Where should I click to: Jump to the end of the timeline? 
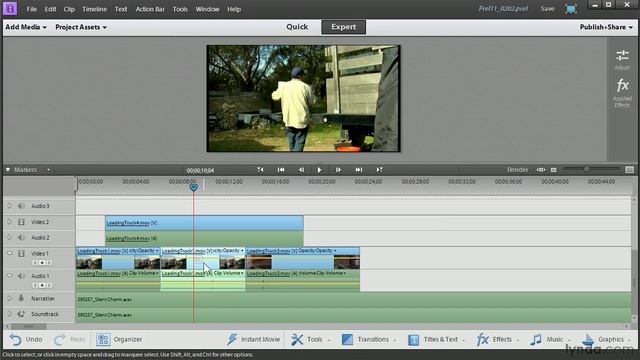(359, 169)
